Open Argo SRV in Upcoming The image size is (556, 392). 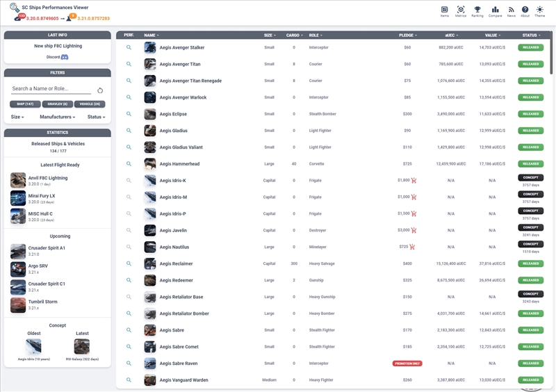click(x=29, y=269)
